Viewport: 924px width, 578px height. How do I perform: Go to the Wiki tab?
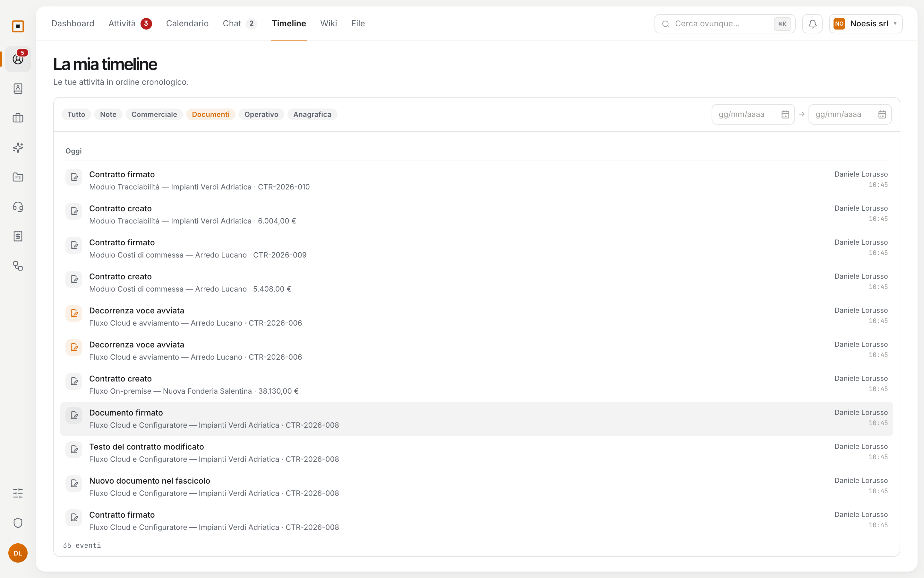pos(328,24)
